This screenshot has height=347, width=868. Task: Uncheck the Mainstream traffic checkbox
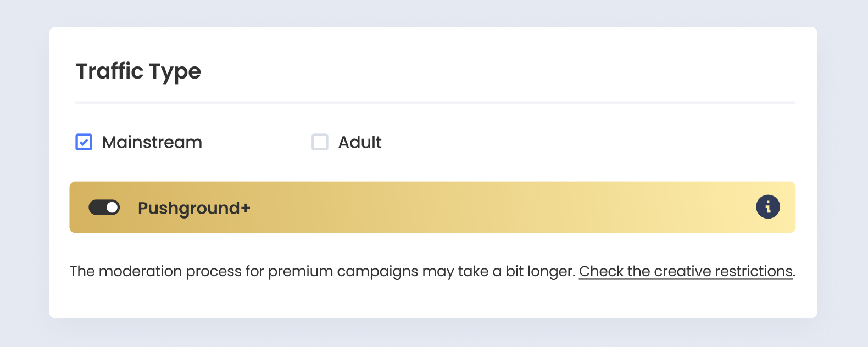click(x=84, y=142)
